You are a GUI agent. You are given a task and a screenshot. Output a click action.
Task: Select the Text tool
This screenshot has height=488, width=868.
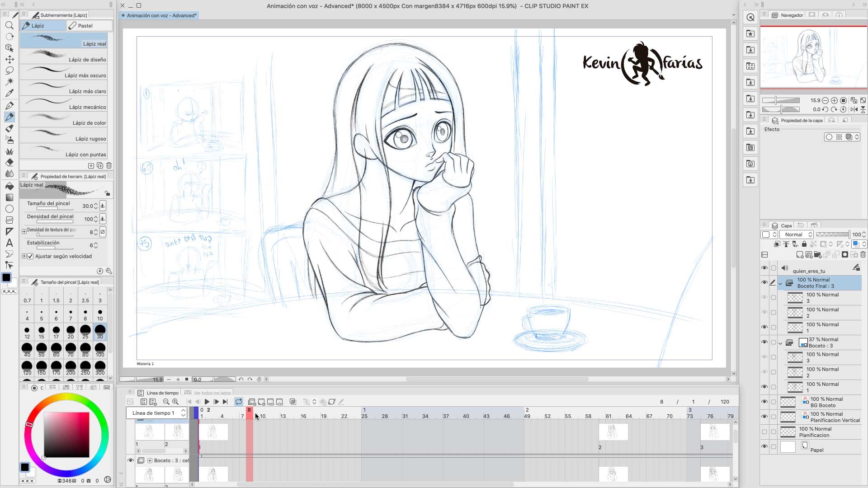[x=9, y=243]
